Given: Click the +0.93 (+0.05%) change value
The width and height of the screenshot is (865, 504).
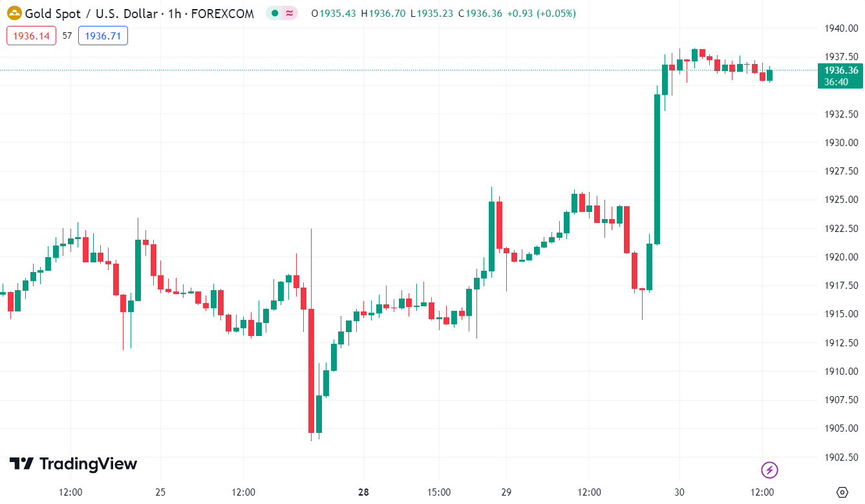Looking at the screenshot, I should pyautogui.click(x=542, y=14).
